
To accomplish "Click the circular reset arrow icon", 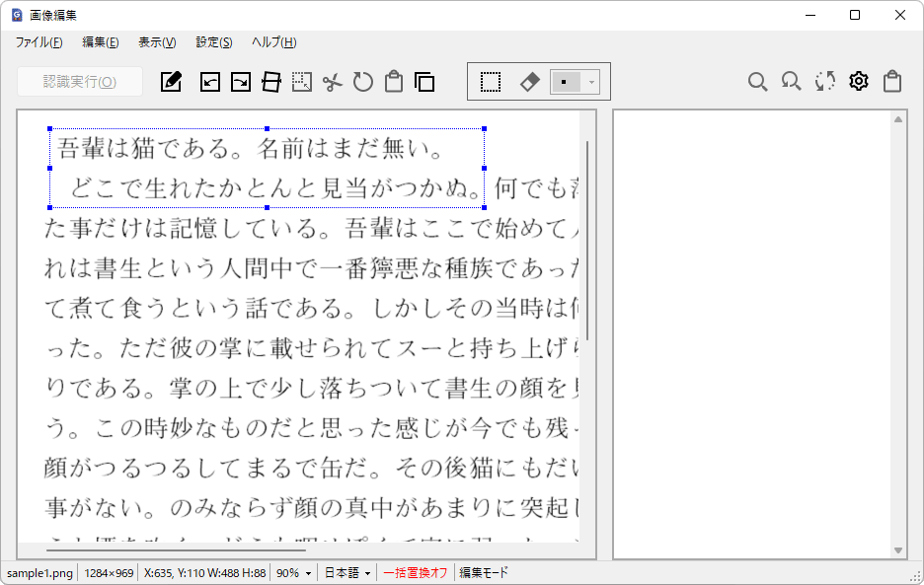I will pyautogui.click(x=363, y=81).
